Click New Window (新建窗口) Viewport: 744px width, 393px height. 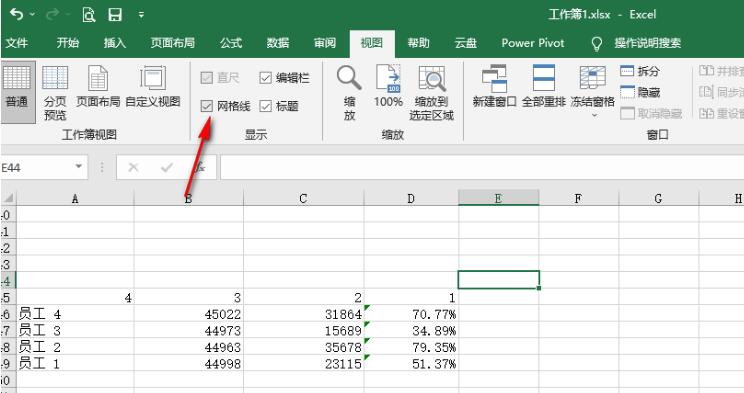494,86
